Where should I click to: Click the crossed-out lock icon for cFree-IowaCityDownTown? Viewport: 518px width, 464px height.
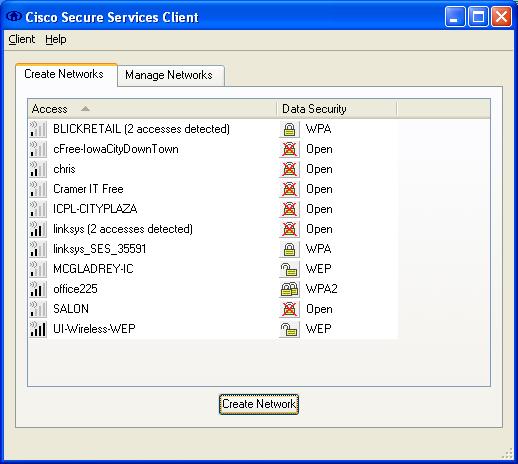click(x=289, y=149)
